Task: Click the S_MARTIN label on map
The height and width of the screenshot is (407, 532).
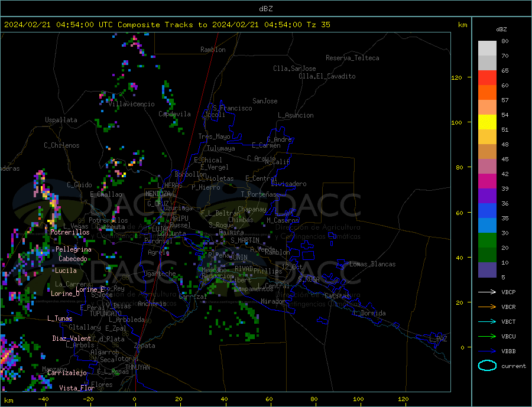Action: (x=245, y=240)
